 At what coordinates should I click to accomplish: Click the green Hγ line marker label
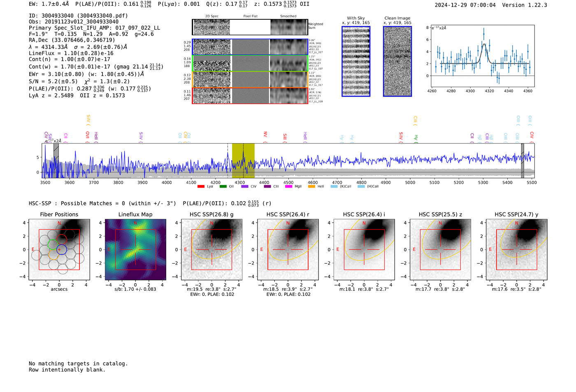coord(416,138)
